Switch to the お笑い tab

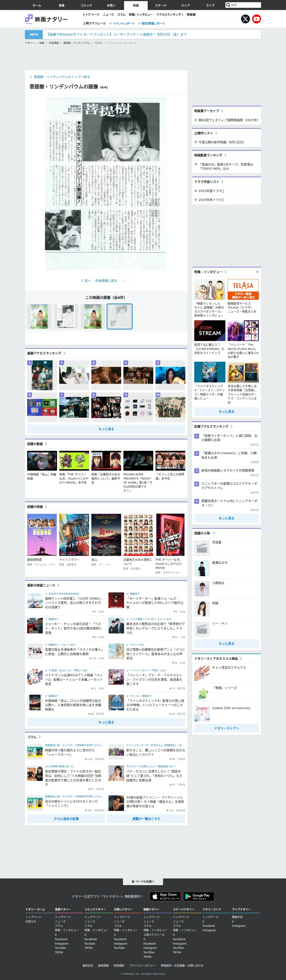(x=111, y=5)
